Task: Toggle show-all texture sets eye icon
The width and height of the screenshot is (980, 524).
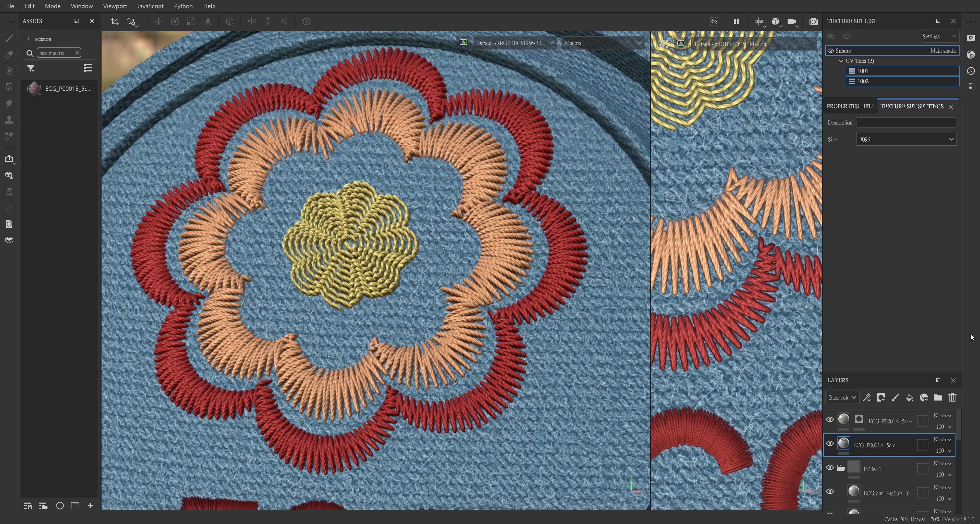Action: coord(830,36)
